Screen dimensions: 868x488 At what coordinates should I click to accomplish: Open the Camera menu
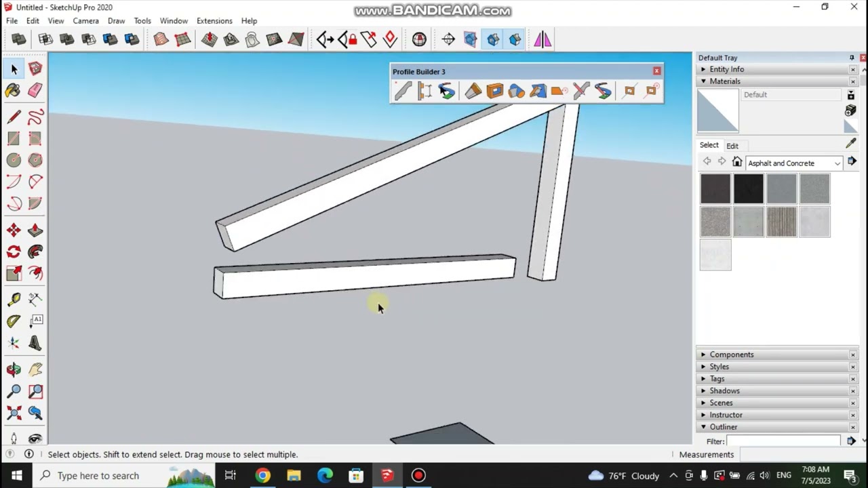[x=85, y=21]
